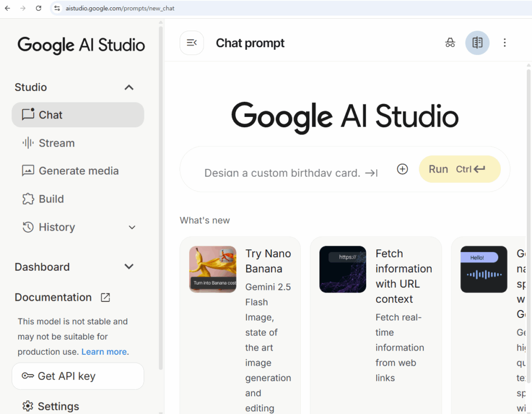Open Generate media in the sidebar
The width and height of the screenshot is (532, 414).
(x=78, y=171)
